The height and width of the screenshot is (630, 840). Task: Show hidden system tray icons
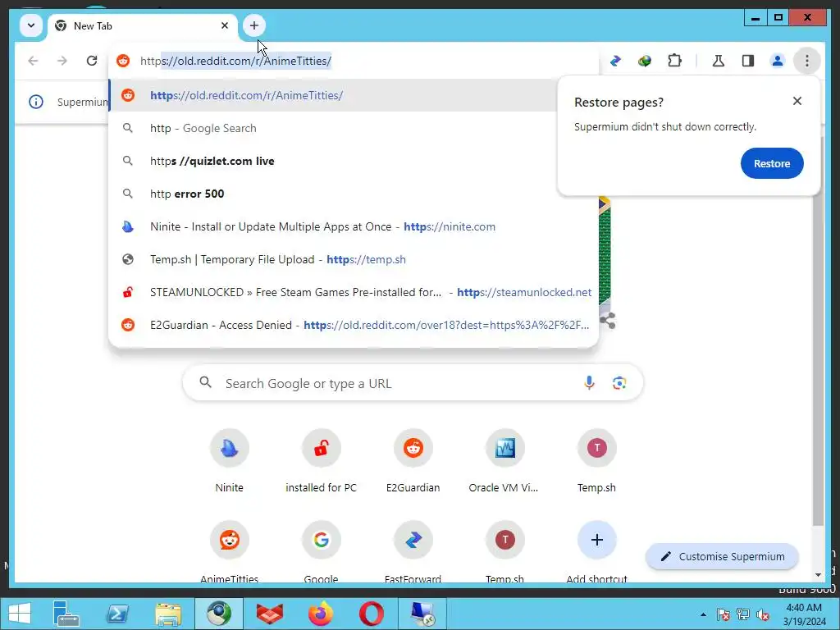pyautogui.click(x=703, y=614)
